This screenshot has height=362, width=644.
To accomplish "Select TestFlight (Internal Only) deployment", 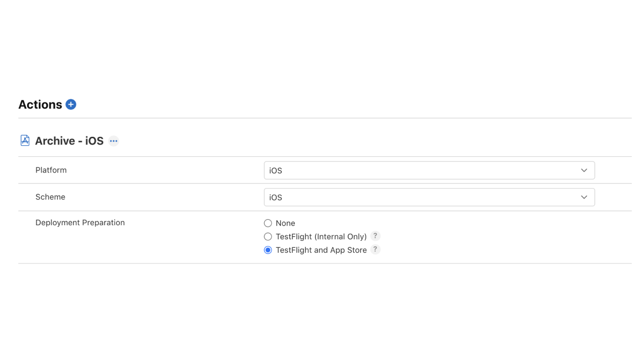I will (x=268, y=236).
